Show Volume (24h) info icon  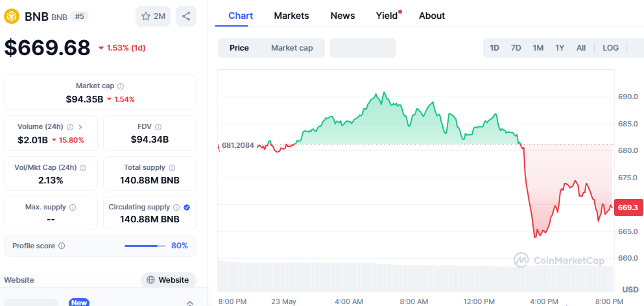tap(70, 127)
